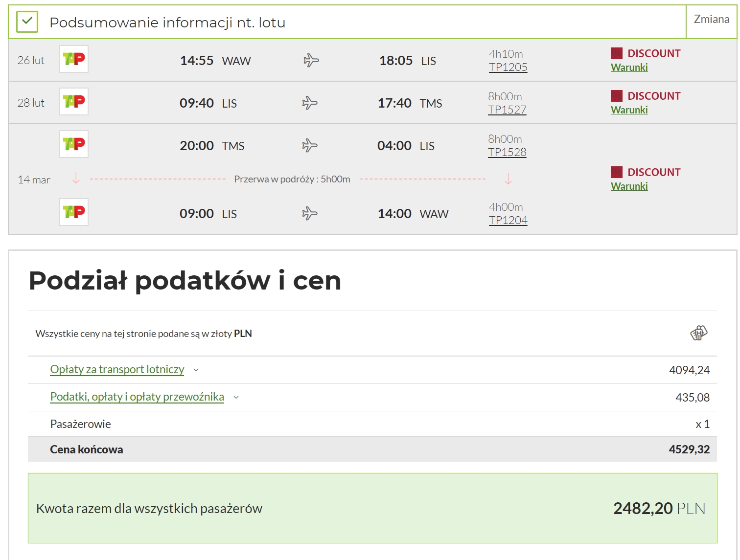The width and height of the screenshot is (740, 560).
Task: Click the Pasażerowie row label
Action: pos(81,424)
